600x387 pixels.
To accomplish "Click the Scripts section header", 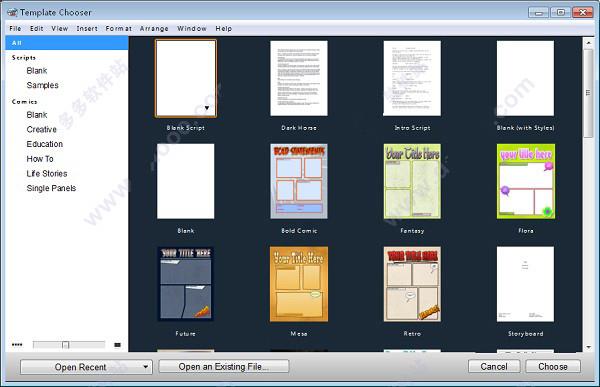I will (x=24, y=57).
